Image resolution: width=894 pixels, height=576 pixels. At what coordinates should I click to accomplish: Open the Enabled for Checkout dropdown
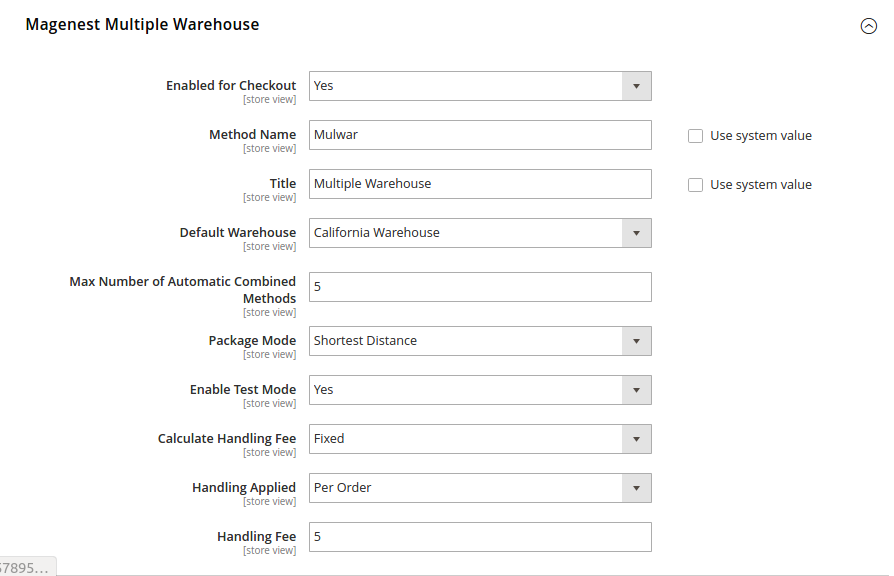click(x=480, y=86)
